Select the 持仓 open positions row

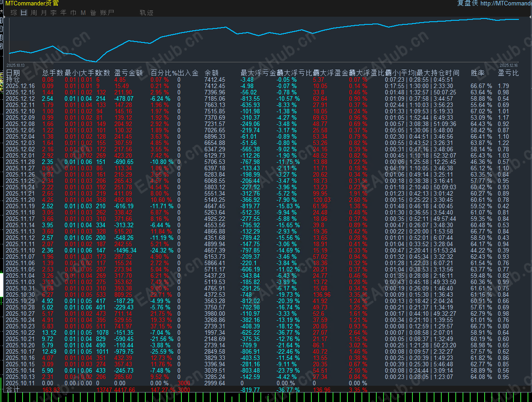pos(13,79)
